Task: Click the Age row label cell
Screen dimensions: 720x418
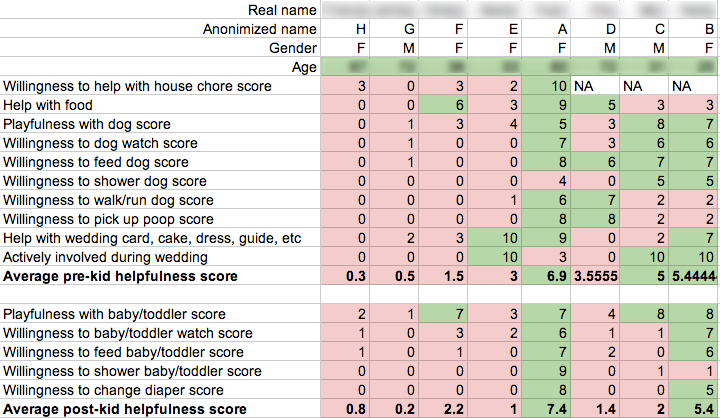Action: pos(160,67)
